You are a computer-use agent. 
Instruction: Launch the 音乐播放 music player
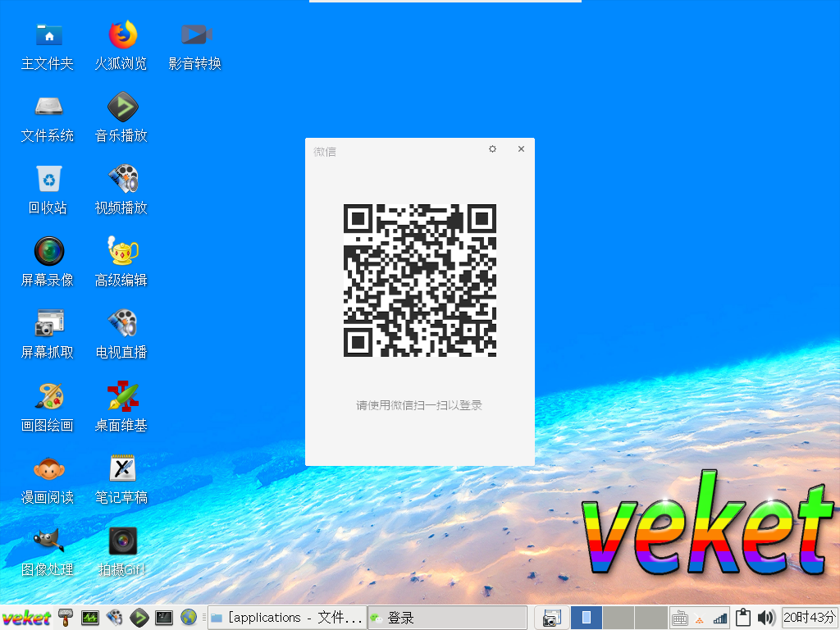(x=122, y=107)
